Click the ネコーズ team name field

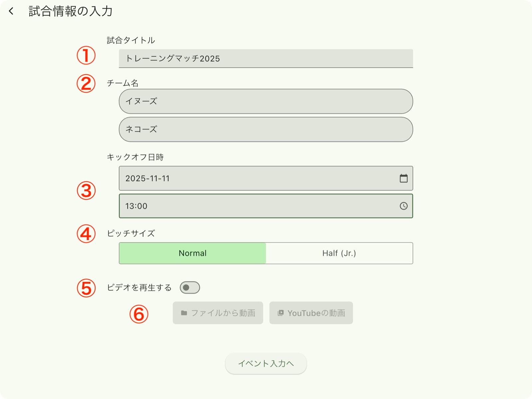point(266,130)
